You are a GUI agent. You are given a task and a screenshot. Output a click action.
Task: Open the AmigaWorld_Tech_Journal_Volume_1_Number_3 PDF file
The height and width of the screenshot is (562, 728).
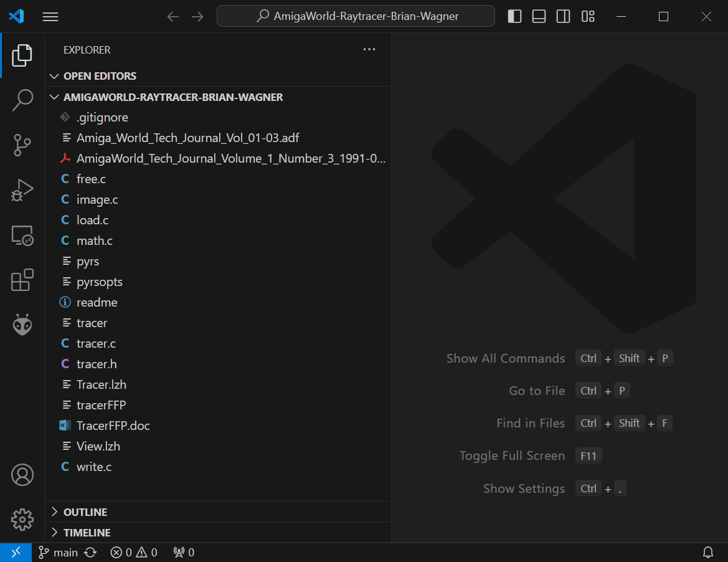[217, 158]
